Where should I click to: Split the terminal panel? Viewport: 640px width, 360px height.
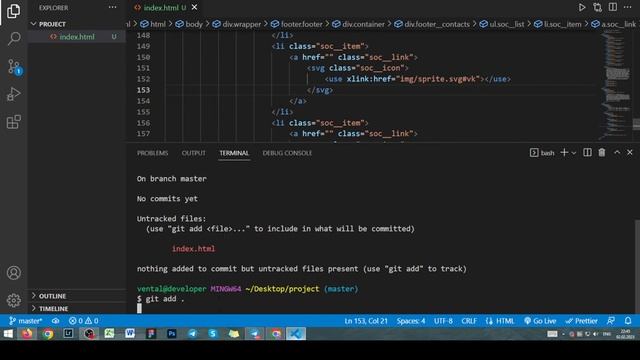587,152
